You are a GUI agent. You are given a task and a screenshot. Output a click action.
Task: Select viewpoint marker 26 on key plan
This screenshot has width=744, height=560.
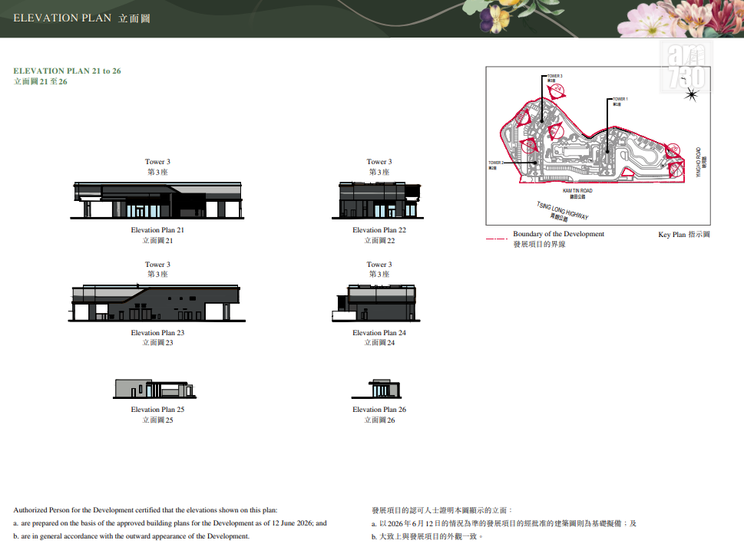point(673,151)
